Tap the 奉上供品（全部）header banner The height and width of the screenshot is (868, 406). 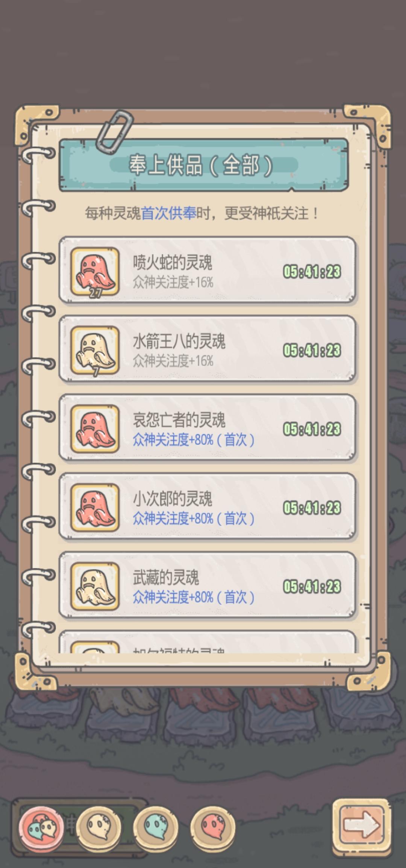point(204,165)
